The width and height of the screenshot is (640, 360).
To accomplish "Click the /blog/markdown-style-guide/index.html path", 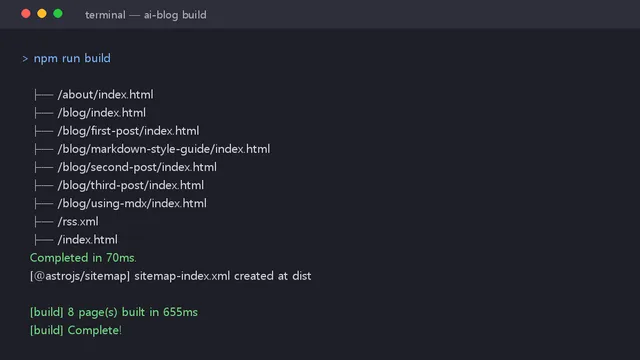I will (164, 149).
